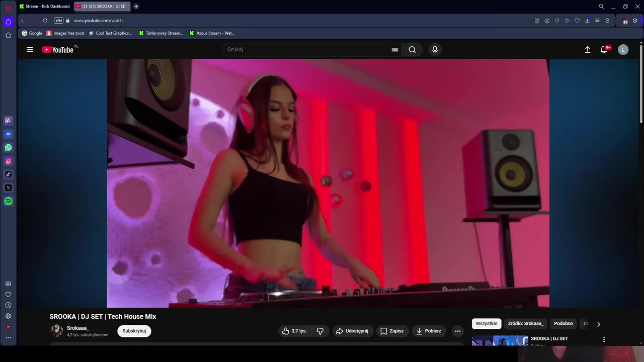Open the Srokaaa_ channel name link
644x362 pixels.
click(78, 328)
